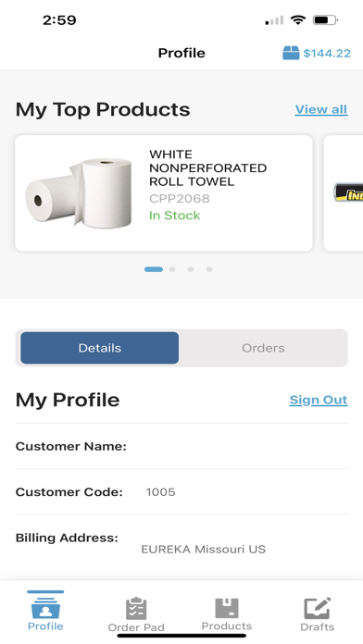Tap the $144.22 cart total
The image size is (363, 644).
(327, 54)
